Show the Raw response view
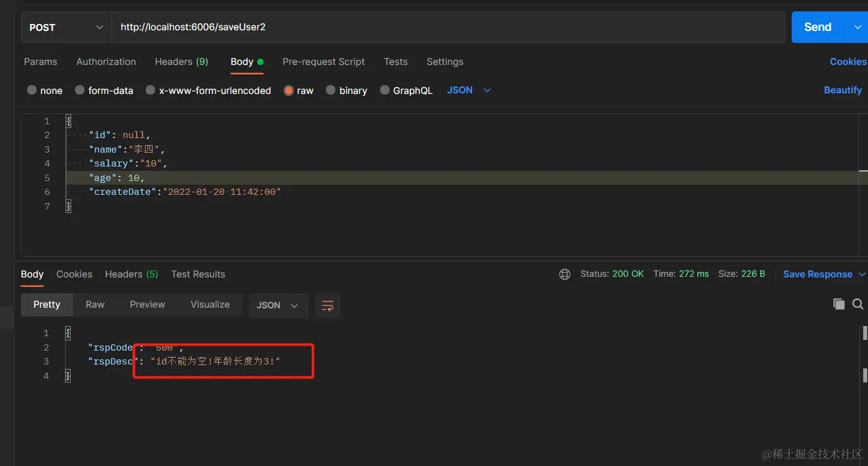 (x=95, y=305)
